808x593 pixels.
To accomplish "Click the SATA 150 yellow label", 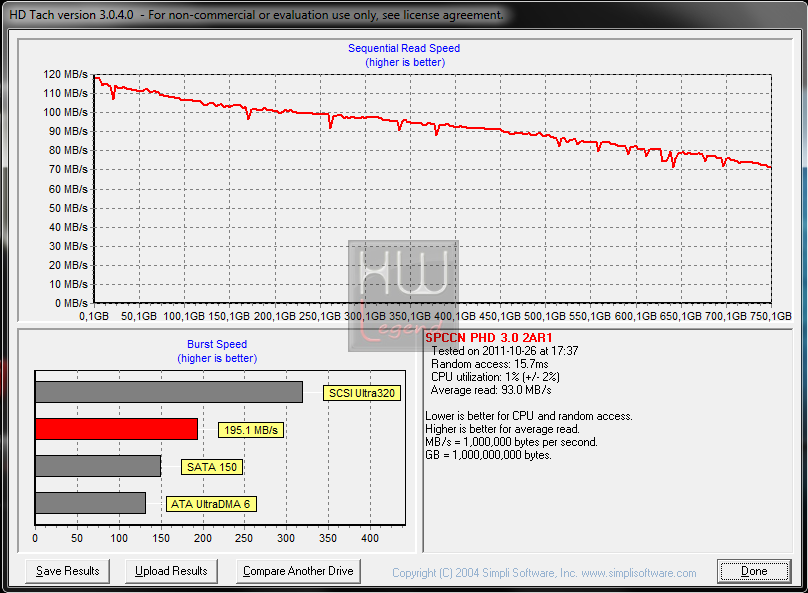I will pyautogui.click(x=212, y=467).
